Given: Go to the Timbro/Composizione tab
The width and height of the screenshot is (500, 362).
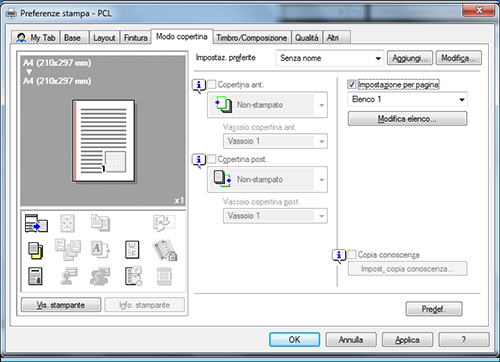Looking at the screenshot, I should 252,38.
